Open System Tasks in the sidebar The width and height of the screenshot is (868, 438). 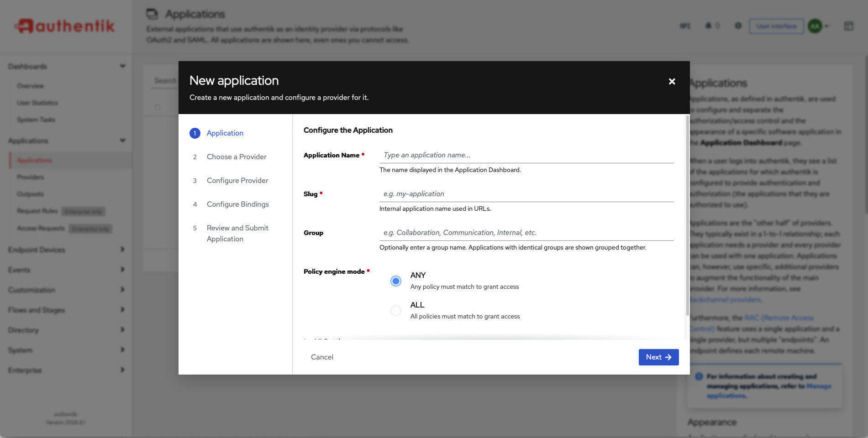36,120
